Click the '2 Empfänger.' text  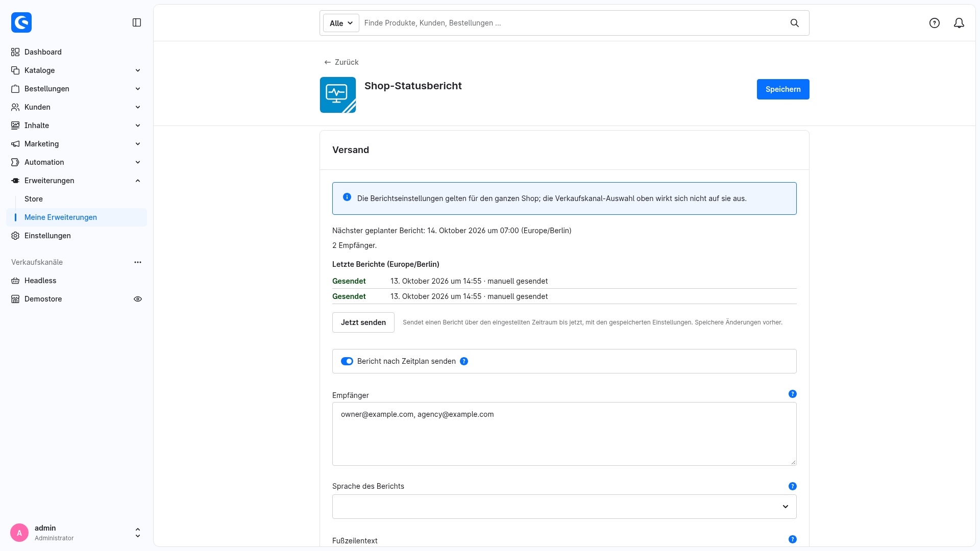point(354,245)
